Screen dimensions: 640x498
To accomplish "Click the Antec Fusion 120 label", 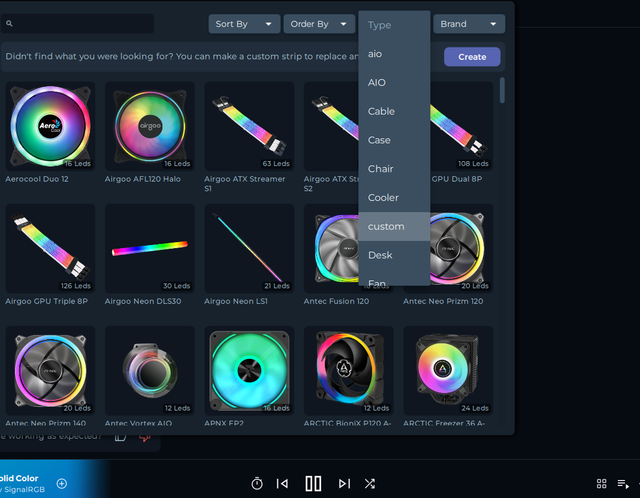I will coord(336,301).
